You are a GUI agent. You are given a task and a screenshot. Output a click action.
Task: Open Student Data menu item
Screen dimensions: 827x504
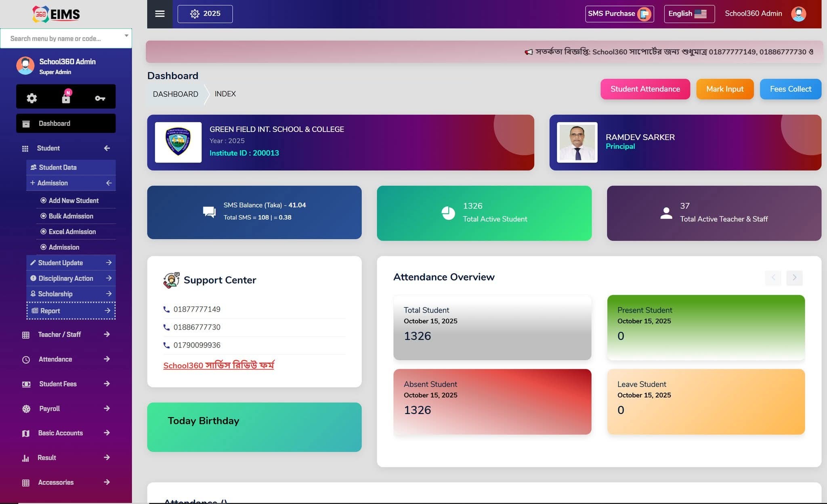pos(71,167)
